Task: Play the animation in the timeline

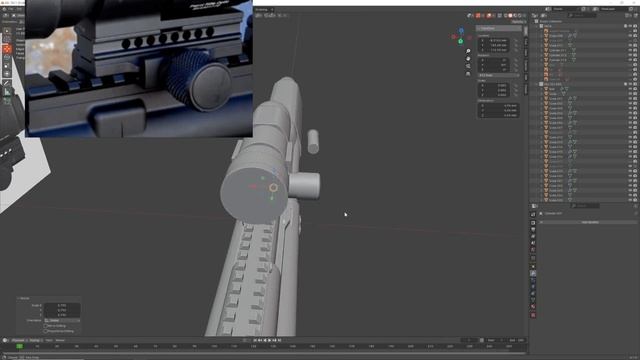Action: pos(270,340)
